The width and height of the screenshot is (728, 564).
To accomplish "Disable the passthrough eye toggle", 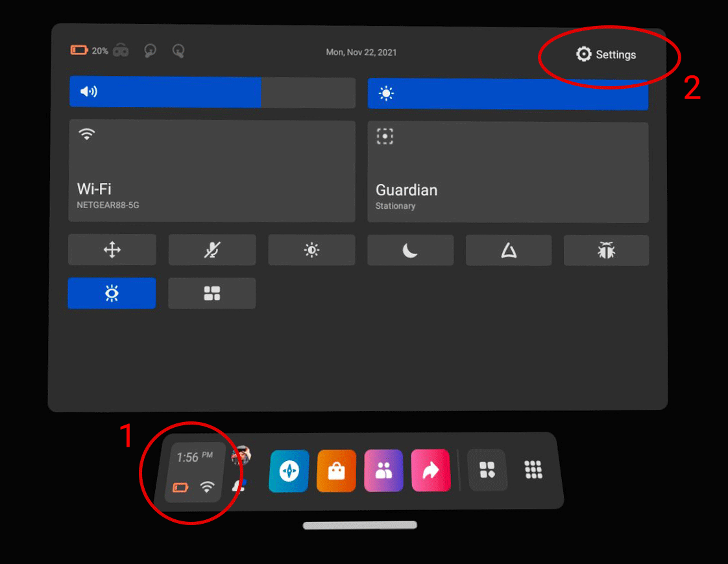I will coord(112,294).
